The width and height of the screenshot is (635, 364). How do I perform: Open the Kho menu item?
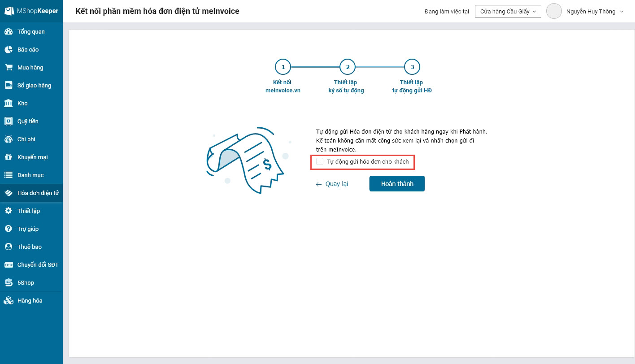click(31, 104)
